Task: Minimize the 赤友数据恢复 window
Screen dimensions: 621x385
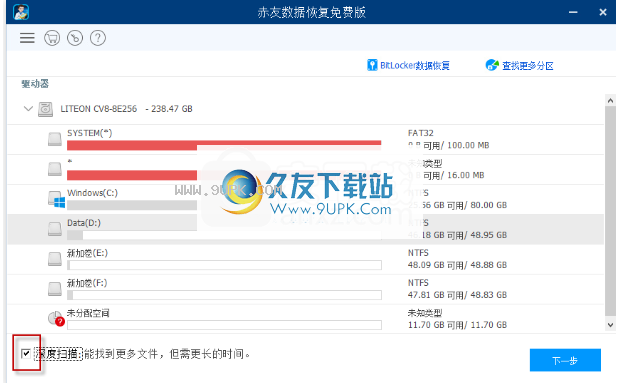Action: coord(573,12)
